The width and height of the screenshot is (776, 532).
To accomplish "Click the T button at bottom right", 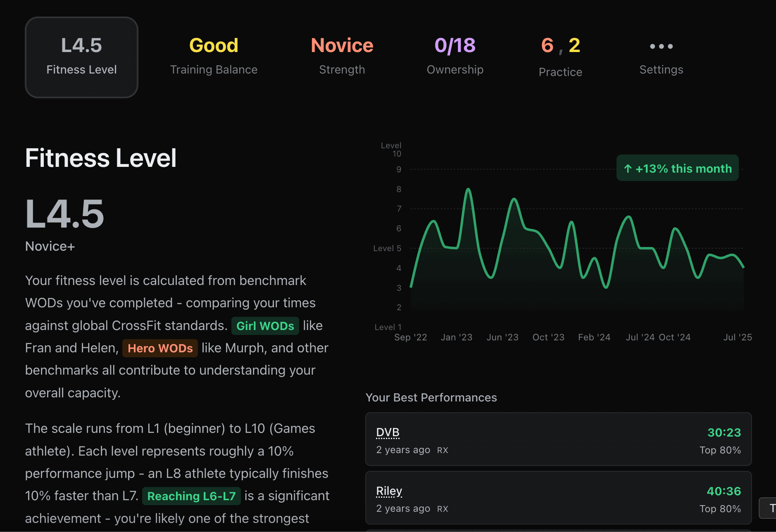I will (769, 508).
